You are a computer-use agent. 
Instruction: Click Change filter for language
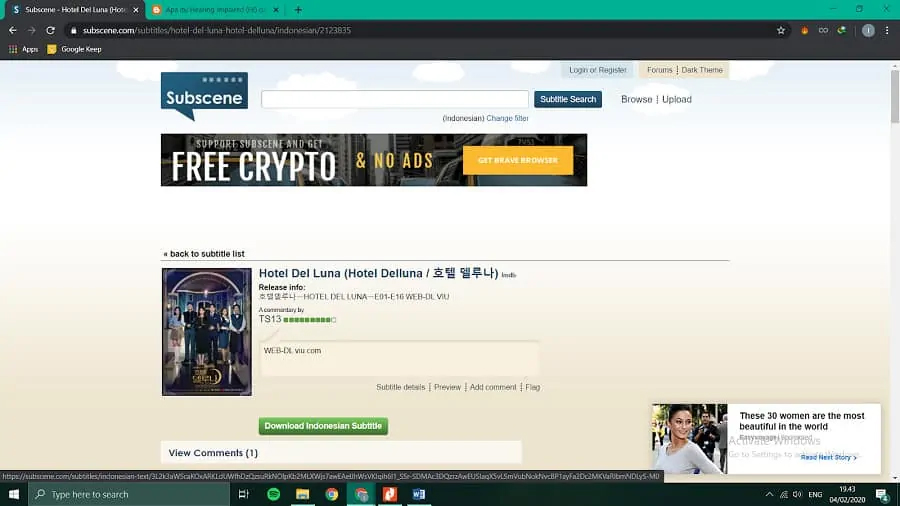507,118
